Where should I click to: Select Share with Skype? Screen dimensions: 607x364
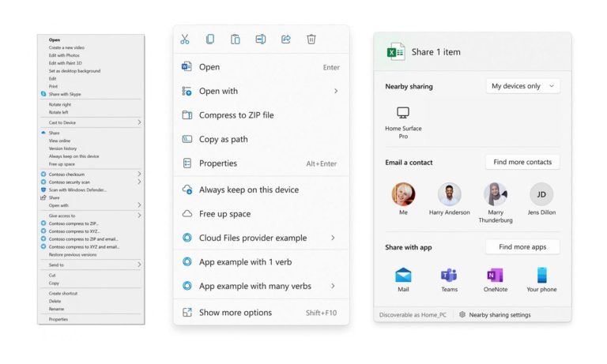point(65,94)
